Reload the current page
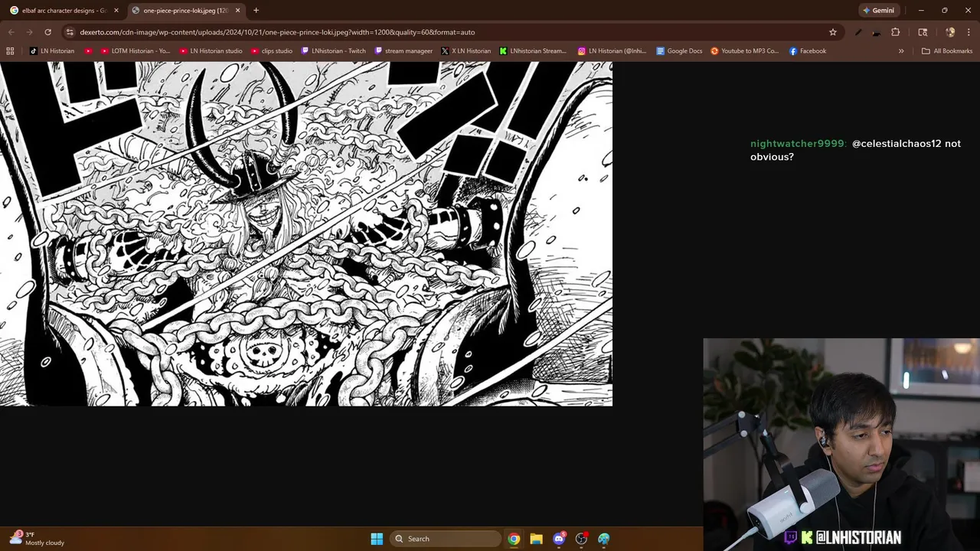The image size is (980, 551). point(47,32)
